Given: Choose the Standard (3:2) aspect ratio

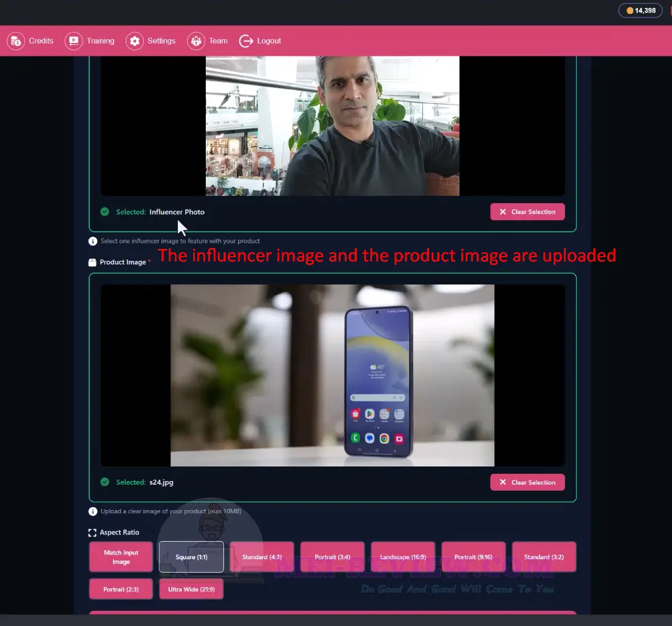Looking at the screenshot, I should click(x=544, y=557).
